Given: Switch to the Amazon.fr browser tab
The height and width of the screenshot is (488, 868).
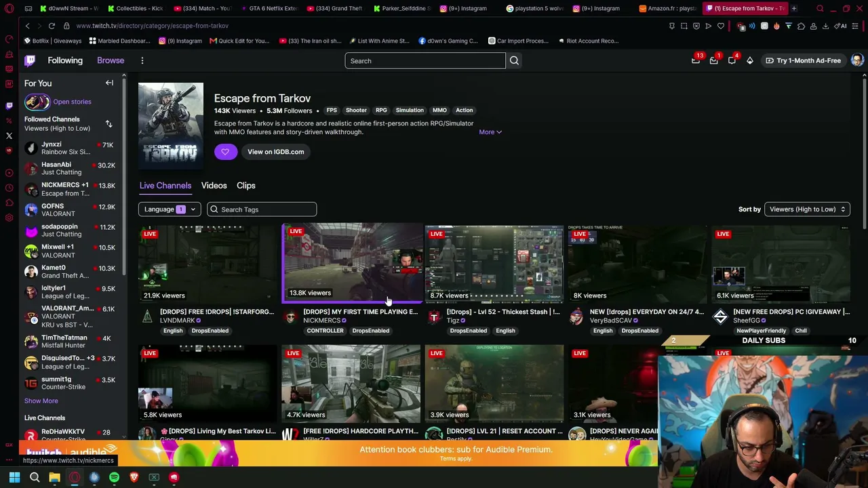Looking at the screenshot, I should pos(668,8).
